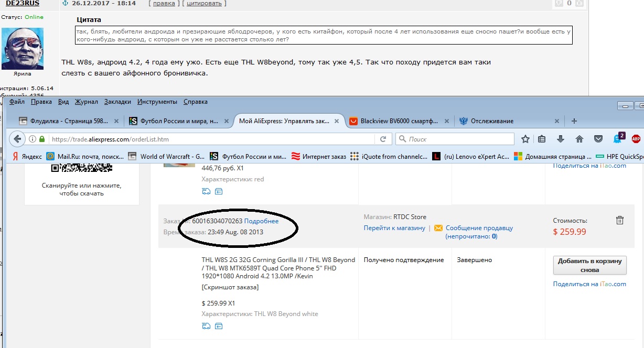The width and height of the screenshot is (644, 348).
Task: Click the DE23RUS username link
Action: [23, 3]
